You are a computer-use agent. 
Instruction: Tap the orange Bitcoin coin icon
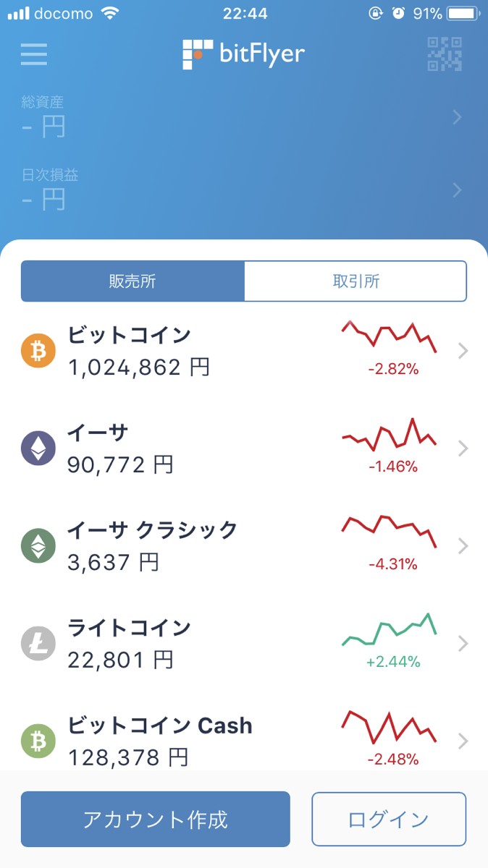click(x=38, y=352)
